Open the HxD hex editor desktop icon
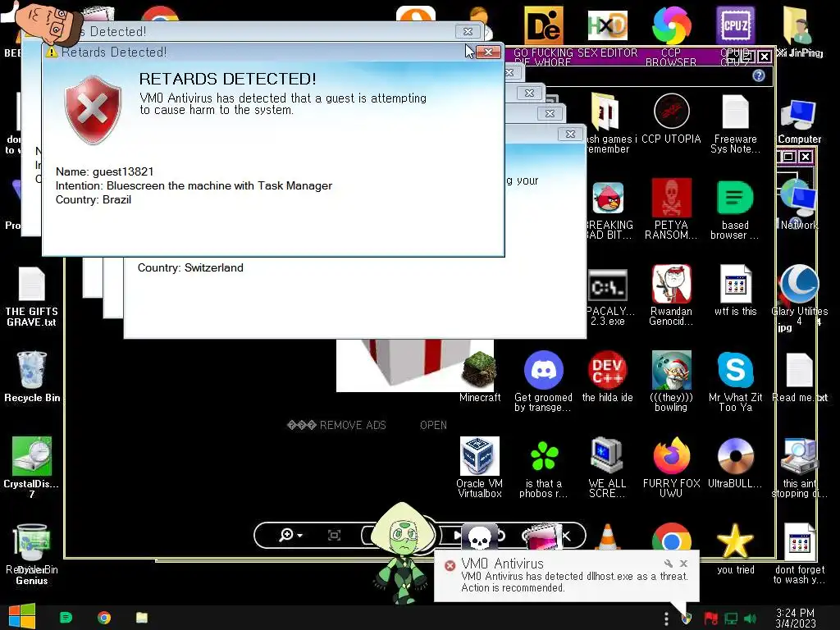This screenshot has height=630, width=840. (x=607, y=25)
